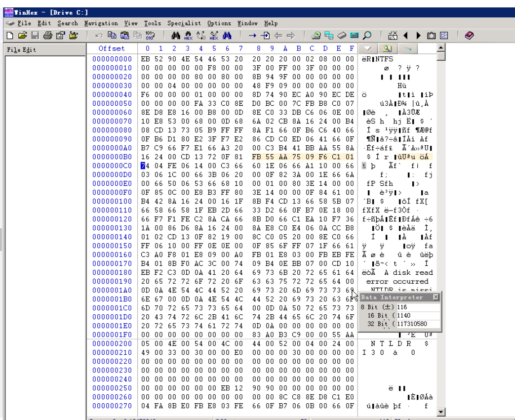
Task: Click the grayed clipboard write icon
Action: (137, 36)
